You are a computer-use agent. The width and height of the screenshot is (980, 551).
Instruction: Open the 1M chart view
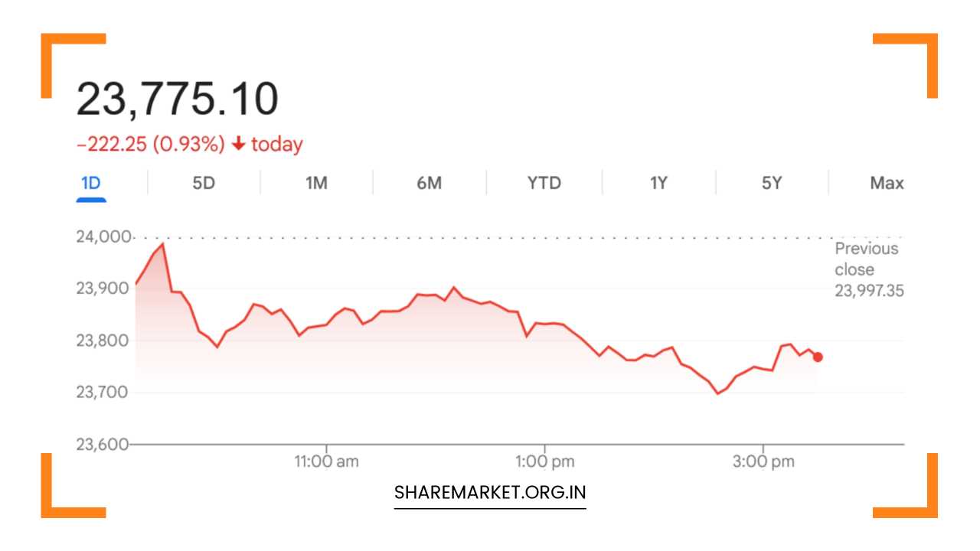pos(316,183)
